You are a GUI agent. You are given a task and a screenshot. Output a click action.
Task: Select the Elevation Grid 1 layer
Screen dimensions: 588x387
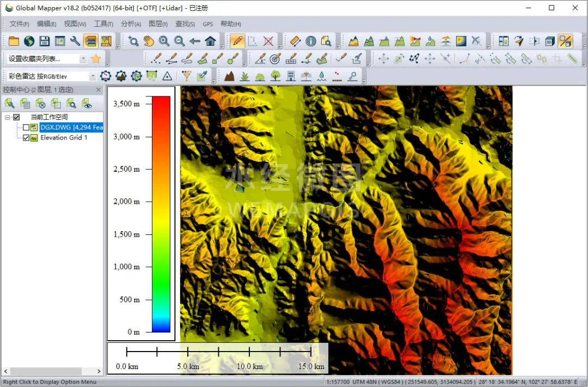pos(64,138)
